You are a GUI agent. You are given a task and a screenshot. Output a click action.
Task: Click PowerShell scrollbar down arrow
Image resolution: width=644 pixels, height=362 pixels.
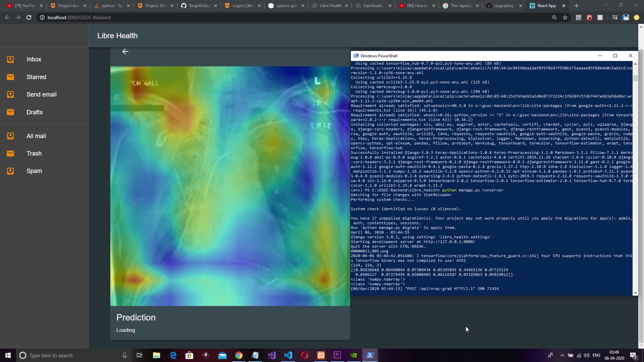tap(635, 293)
